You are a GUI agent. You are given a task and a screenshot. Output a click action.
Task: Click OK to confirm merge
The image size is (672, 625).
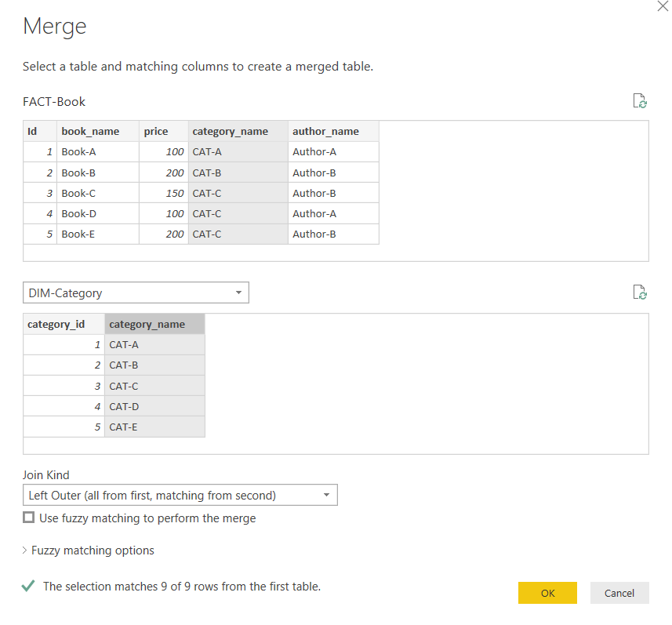pos(547,593)
